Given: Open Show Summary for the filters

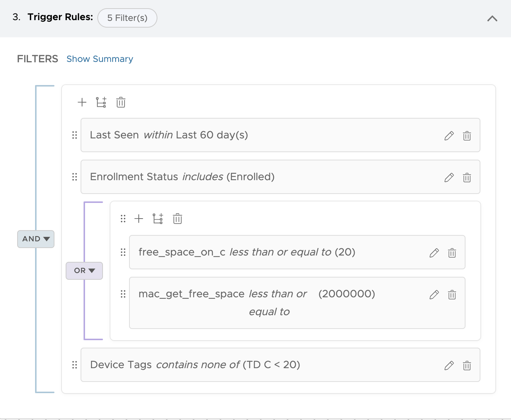Looking at the screenshot, I should (100, 59).
